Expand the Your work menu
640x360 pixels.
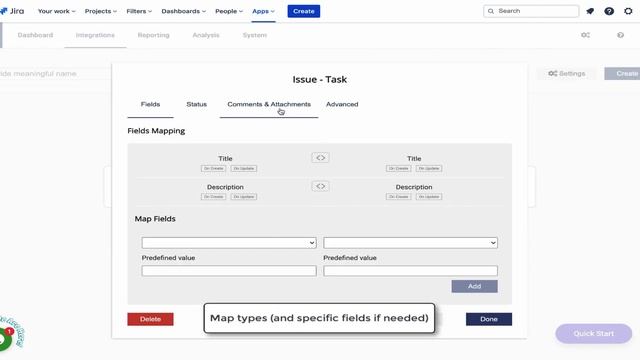click(x=56, y=11)
